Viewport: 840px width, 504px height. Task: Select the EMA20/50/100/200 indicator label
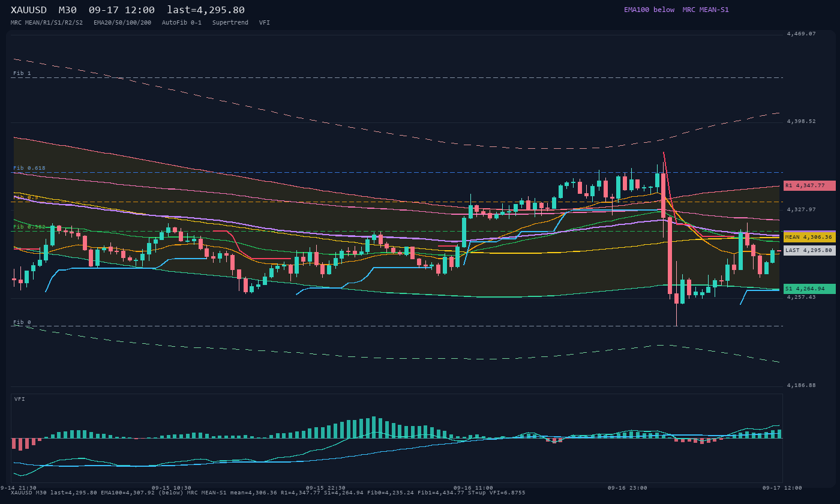coord(122,22)
